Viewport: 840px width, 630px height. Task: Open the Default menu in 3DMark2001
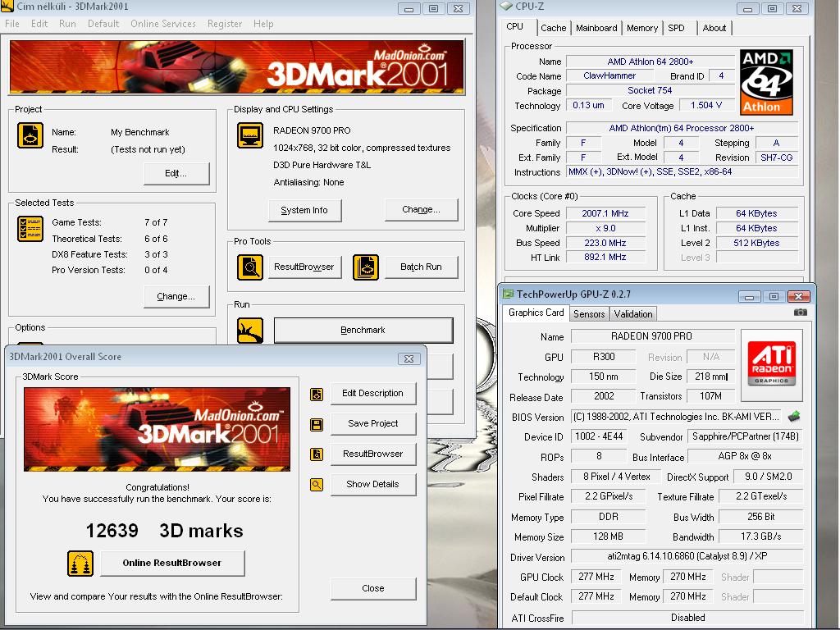point(103,24)
